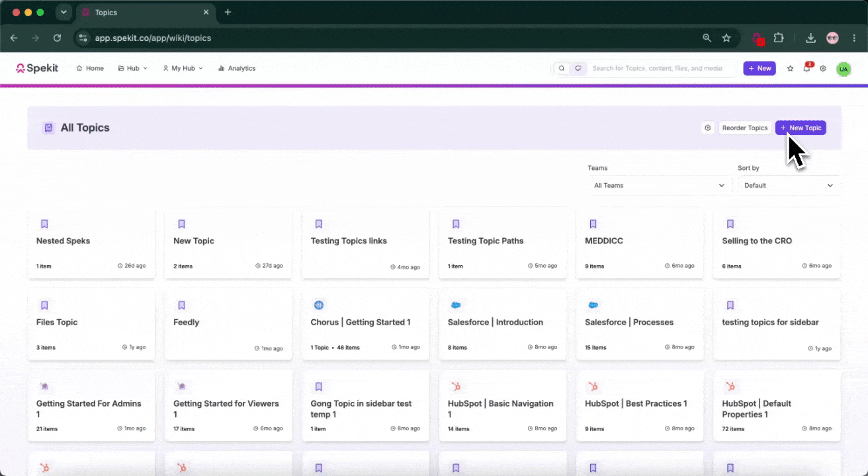Open the Nested Speks topic card

(91, 244)
